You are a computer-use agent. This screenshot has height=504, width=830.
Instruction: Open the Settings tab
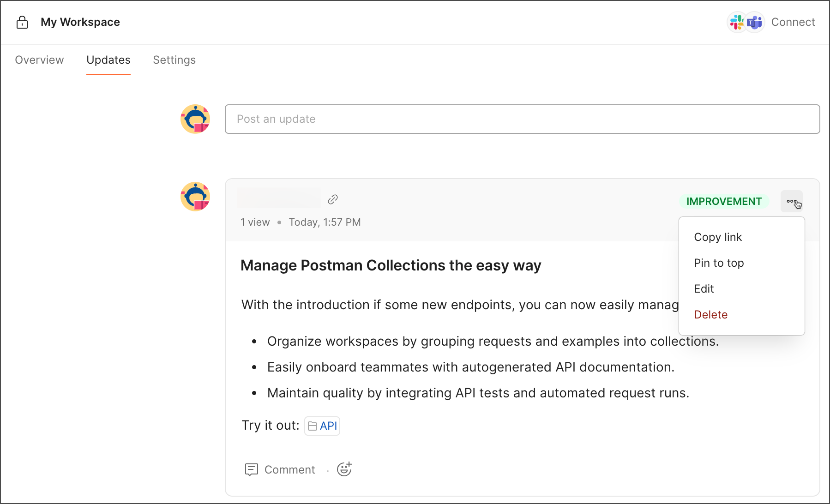(x=174, y=60)
